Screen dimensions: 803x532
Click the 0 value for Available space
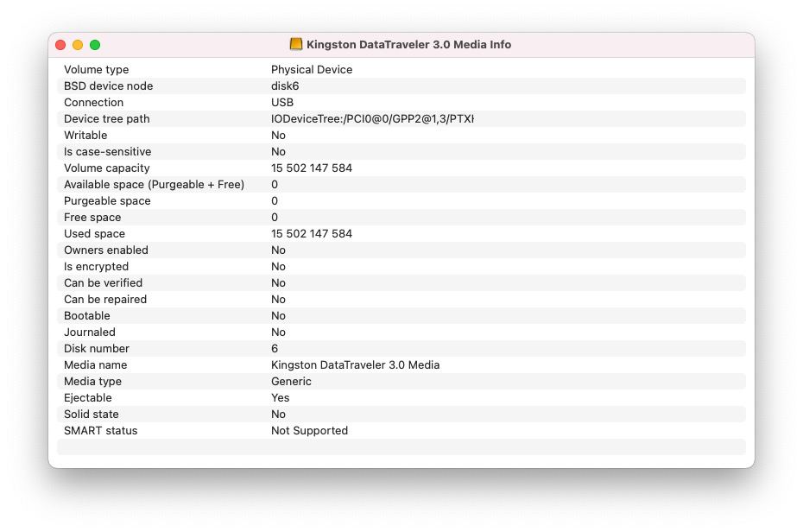(275, 184)
